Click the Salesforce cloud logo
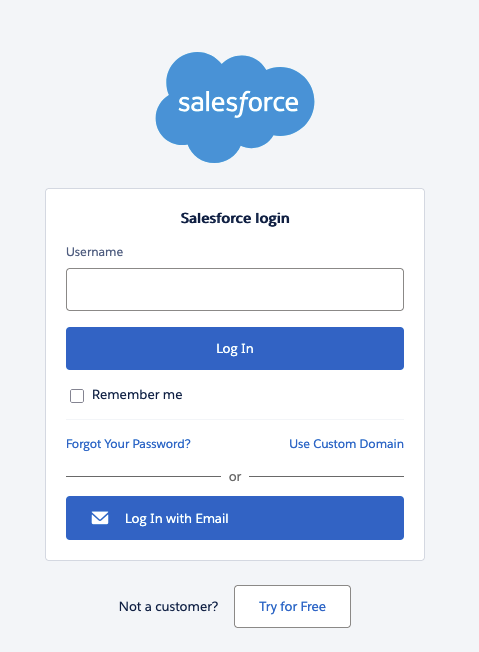Viewport: 479px width, 652px height. 235,107
